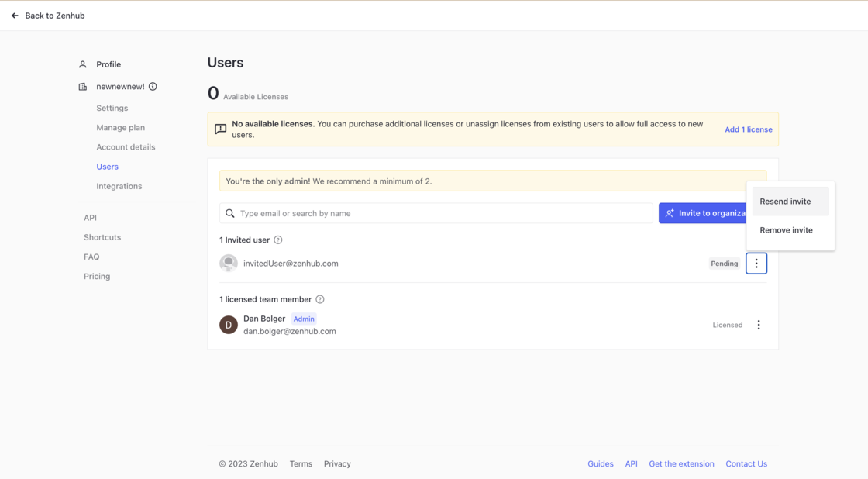
Task: Click the avatar of invitedUser@zenhub.com
Action: [x=229, y=263]
